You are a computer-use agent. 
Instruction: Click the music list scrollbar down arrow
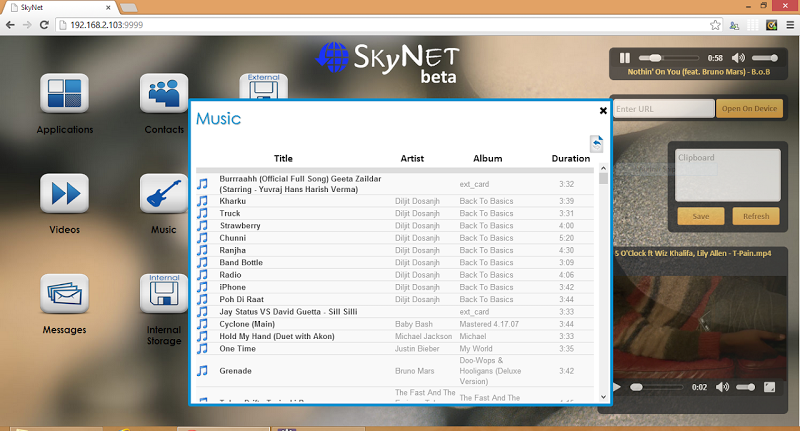tap(603, 397)
